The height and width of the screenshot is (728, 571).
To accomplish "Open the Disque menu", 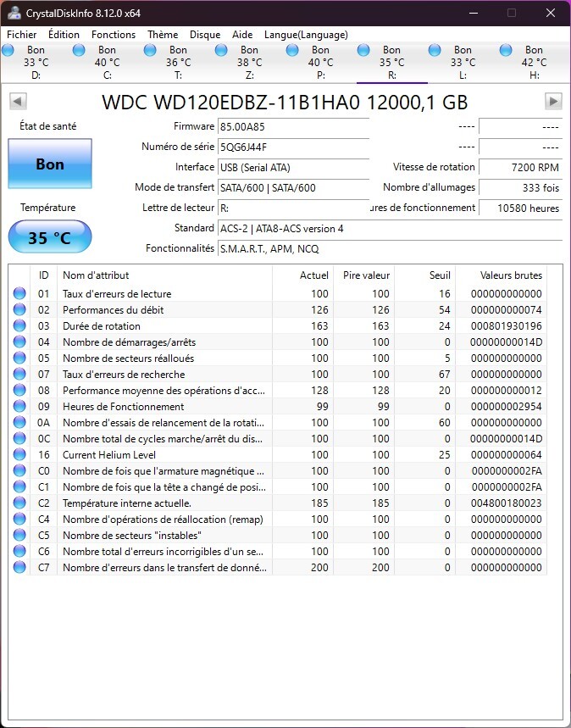I will [x=205, y=35].
